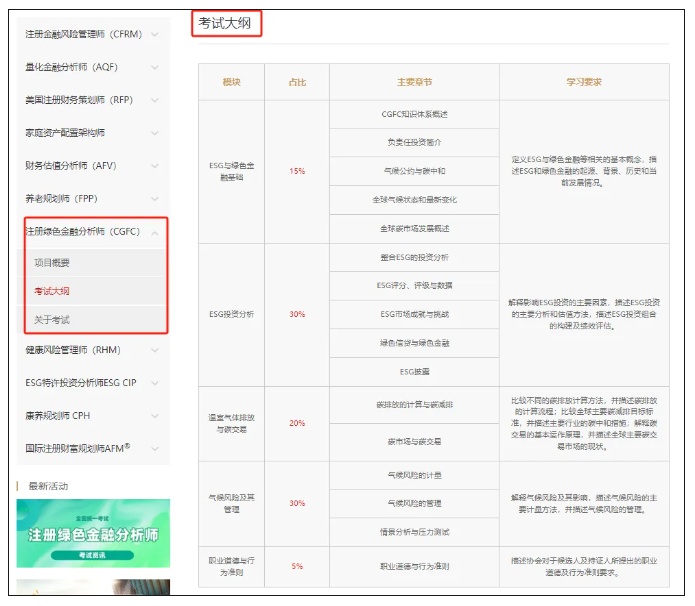Viewport: 695px width, 606px height.
Task: Click chevron beside ESG特许投资分析师ESG CIP
Action: [x=154, y=383]
